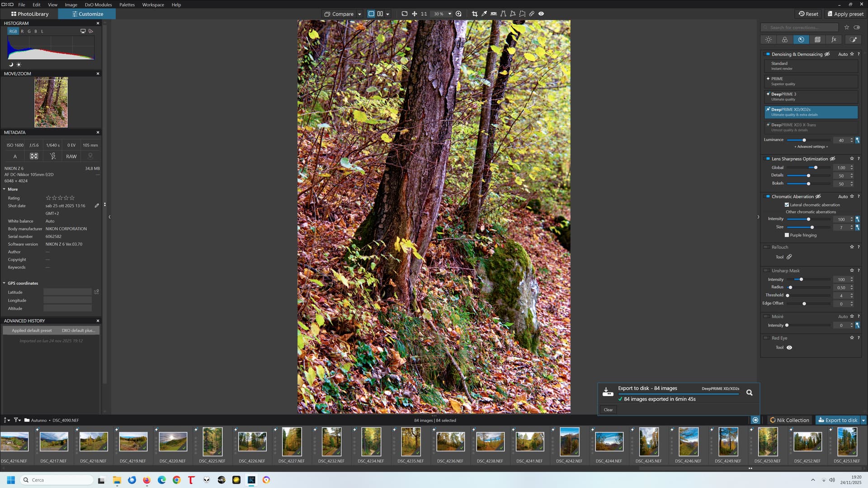This screenshot has height=488, width=868.
Task: Pick the white balance eyedropper tool
Action: [484, 14]
